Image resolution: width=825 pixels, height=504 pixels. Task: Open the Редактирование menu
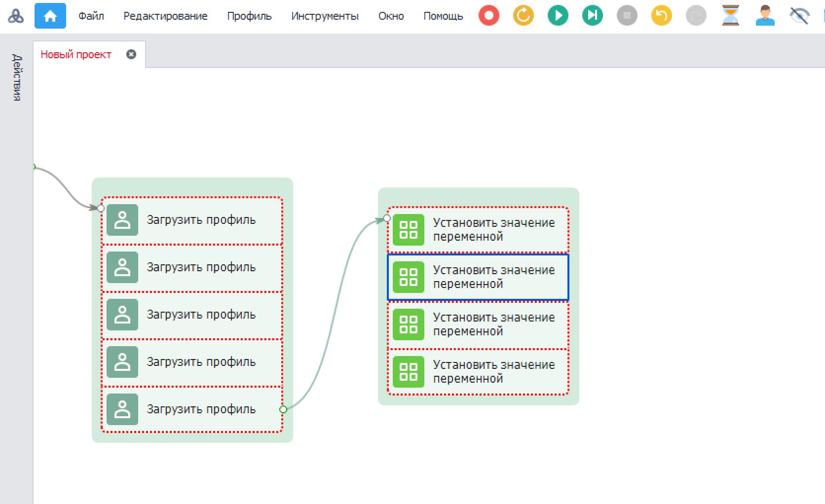(165, 16)
